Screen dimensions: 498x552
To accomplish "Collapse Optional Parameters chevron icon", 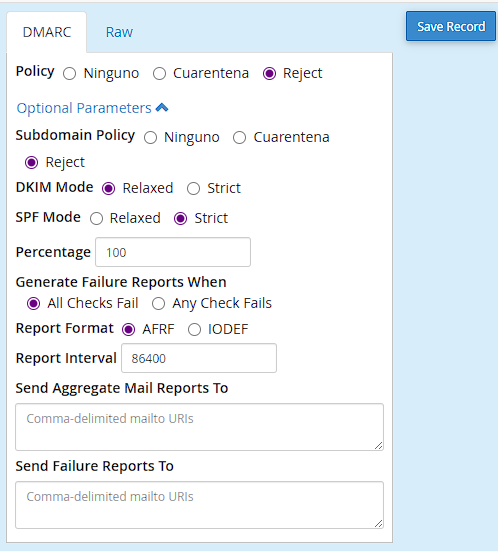I will click(162, 107).
